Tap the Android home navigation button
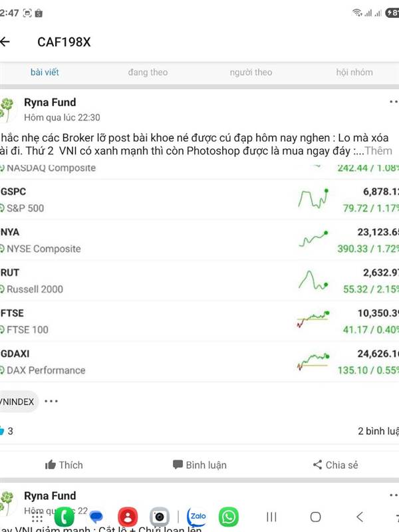 tap(315, 517)
